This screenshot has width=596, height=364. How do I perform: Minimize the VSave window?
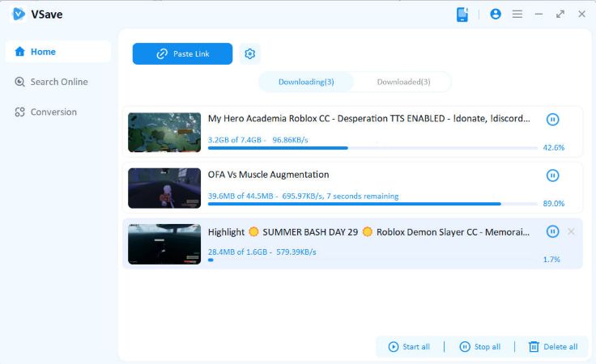539,14
